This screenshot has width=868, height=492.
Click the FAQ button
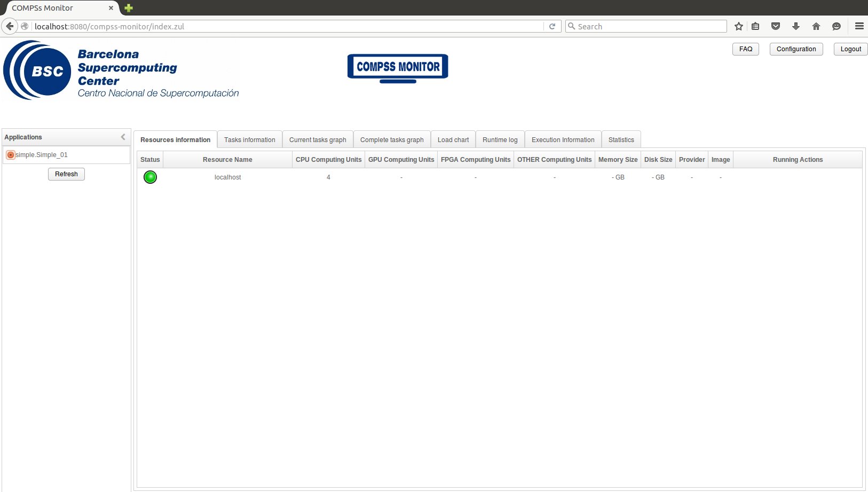(x=746, y=49)
